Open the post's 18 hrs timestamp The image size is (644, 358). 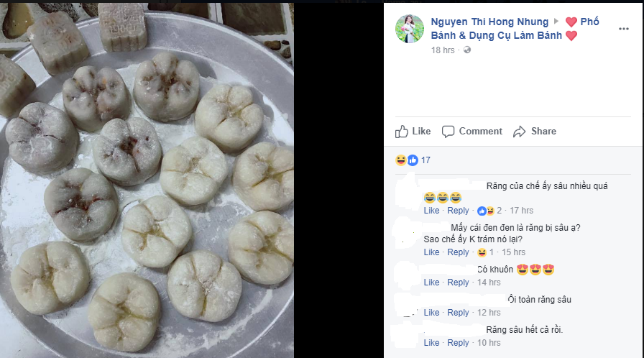coord(443,50)
